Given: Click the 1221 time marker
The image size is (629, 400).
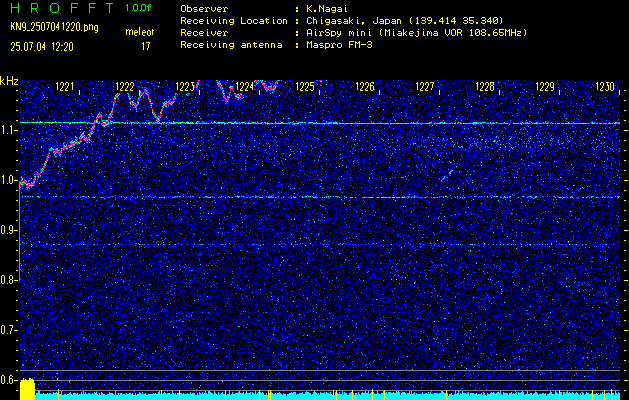Looking at the screenshot, I should click(65, 87).
